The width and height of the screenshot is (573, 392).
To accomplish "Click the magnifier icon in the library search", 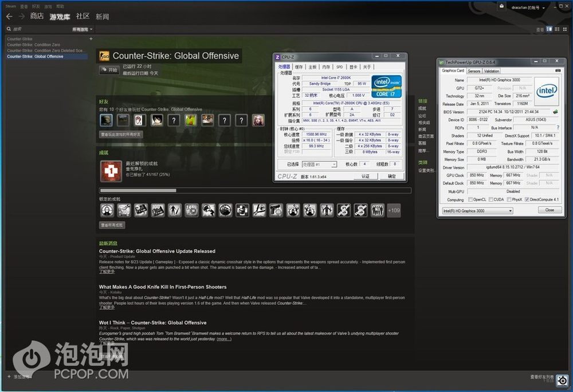I will click(x=9, y=29).
